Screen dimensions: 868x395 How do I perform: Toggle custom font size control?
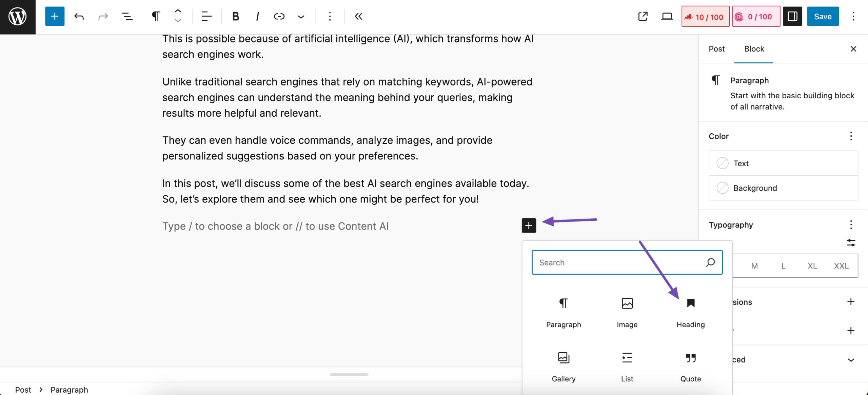point(851,243)
